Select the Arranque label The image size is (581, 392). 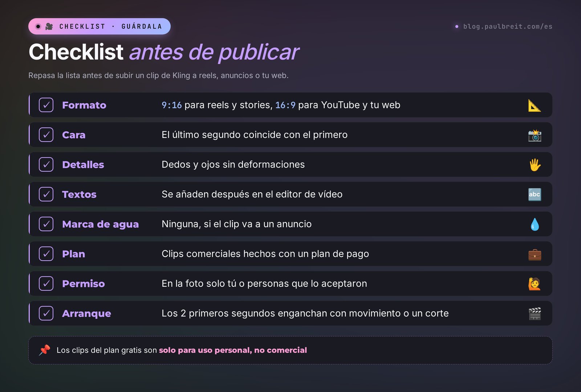tap(86, 314)
